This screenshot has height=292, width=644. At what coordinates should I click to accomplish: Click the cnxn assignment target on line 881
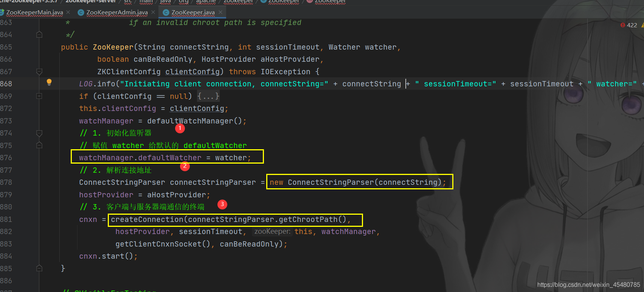[x=88, y=219]
